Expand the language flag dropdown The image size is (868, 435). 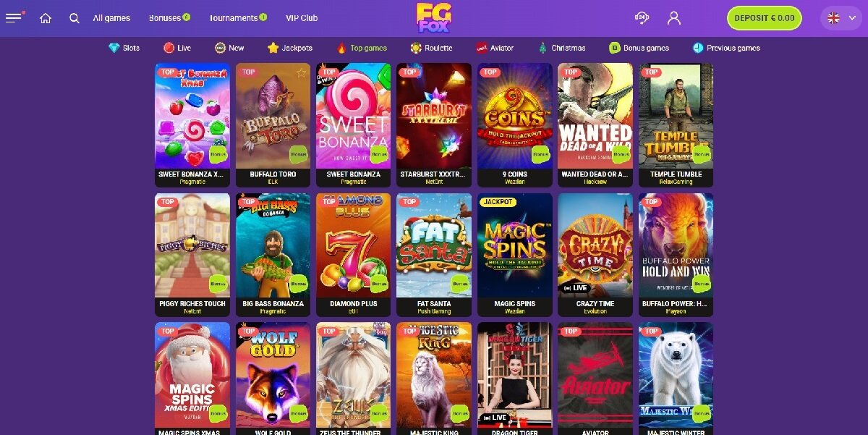(841, 18)
